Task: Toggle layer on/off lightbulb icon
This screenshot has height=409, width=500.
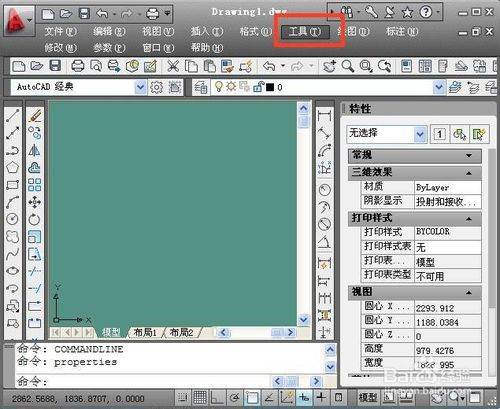Action: coord(219,87)
